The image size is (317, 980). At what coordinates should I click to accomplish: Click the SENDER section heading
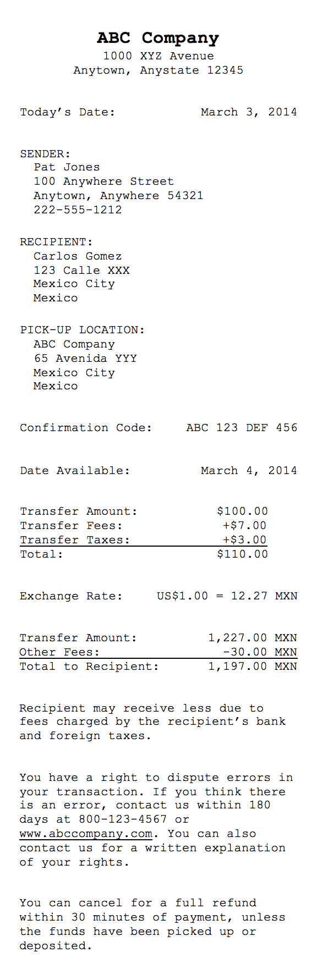(45, 154)
